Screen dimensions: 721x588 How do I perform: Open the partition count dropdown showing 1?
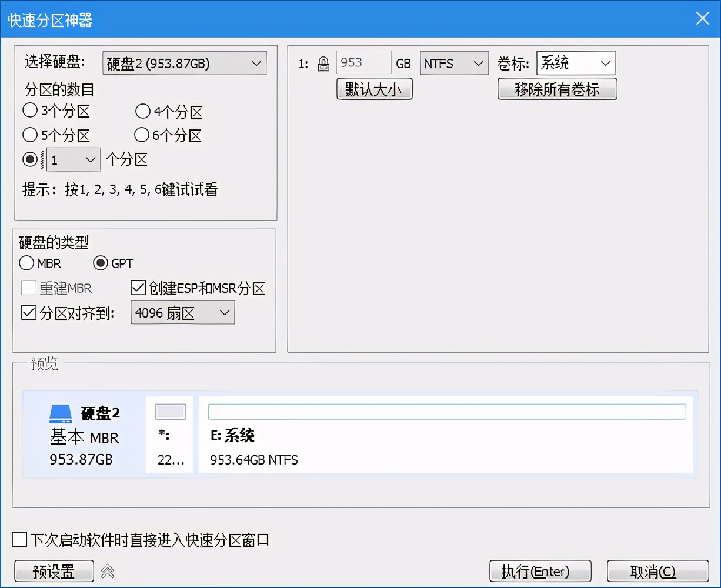point(73,159)
